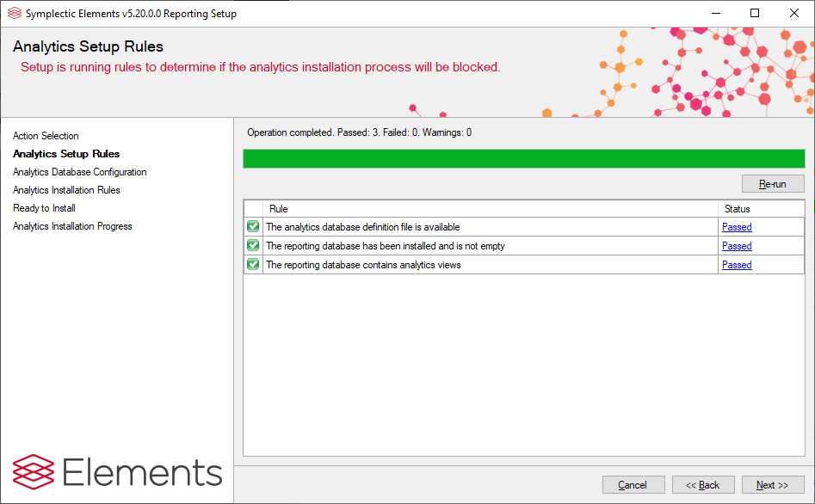Click 'The reporting database has been installed' text
The width and height of the screenshot is (815, 504).
(x=386, y=246)
